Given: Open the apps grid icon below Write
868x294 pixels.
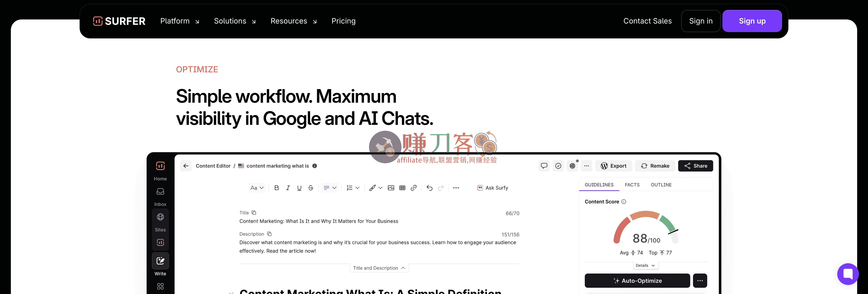Looking at the screenshot, I should (x=160, y=286).
